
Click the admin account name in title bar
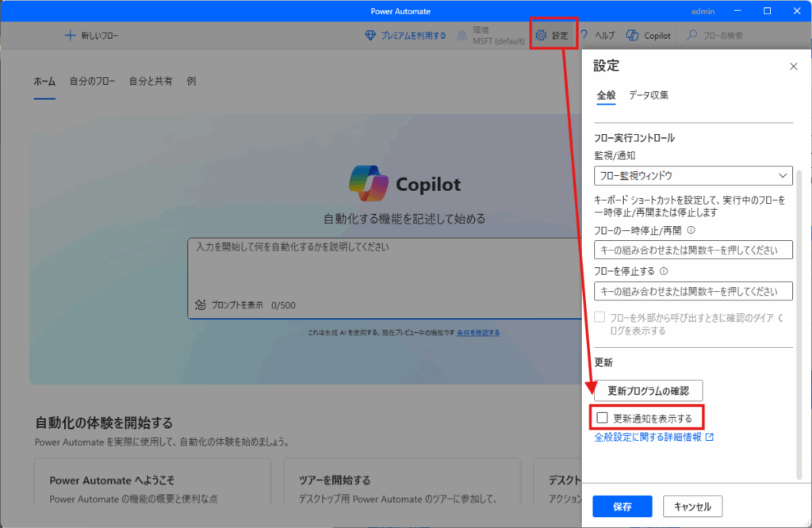[x=703, y=11]
